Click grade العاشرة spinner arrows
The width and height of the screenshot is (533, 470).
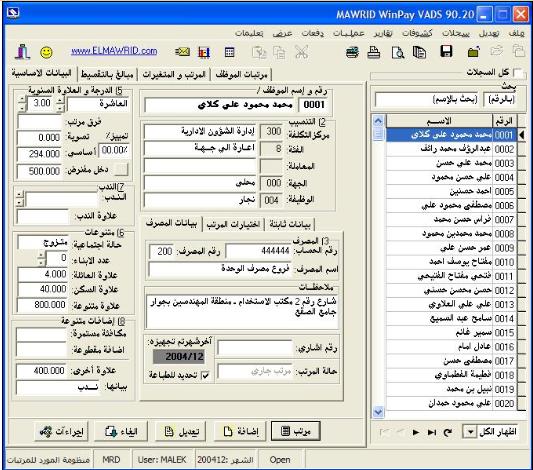click(60, 104)
